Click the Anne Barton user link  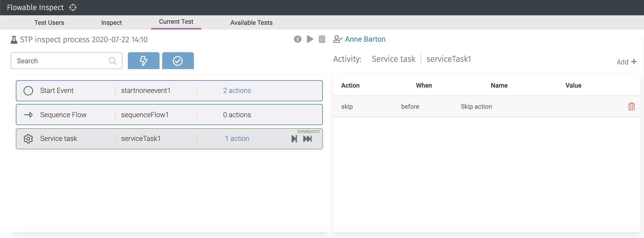[365, 39]
